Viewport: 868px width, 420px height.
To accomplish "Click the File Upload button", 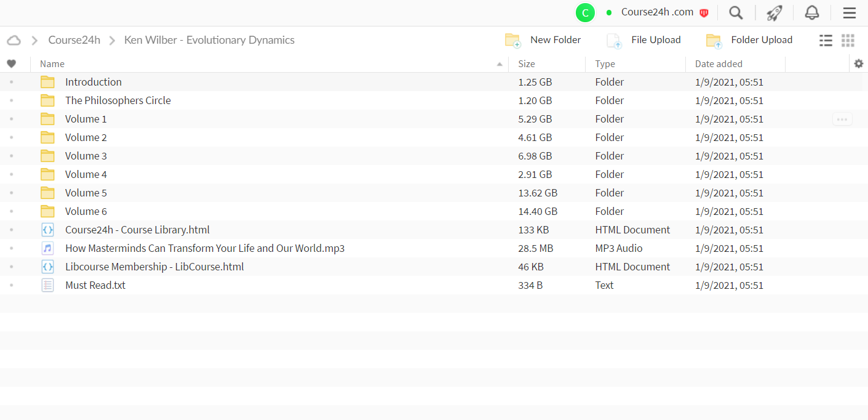I will [x=643, y=40].
